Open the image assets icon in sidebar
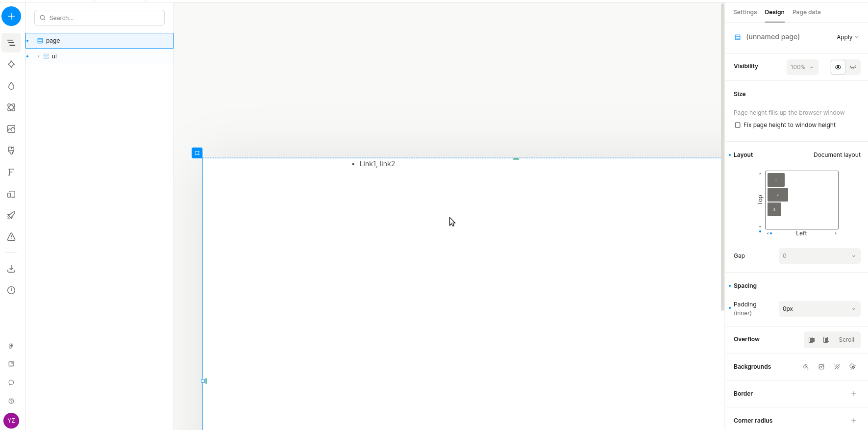This screenshot has height=430, width=868. tap(11, 129)
